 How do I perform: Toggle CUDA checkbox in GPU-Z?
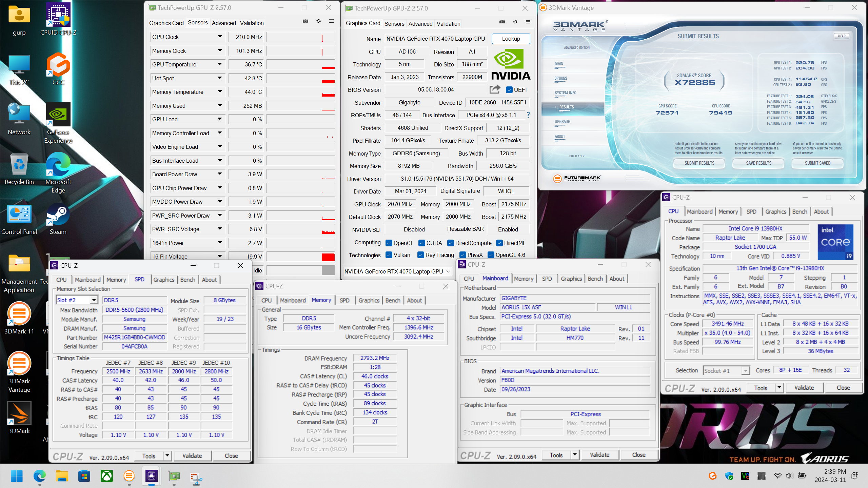click(422, 243)
